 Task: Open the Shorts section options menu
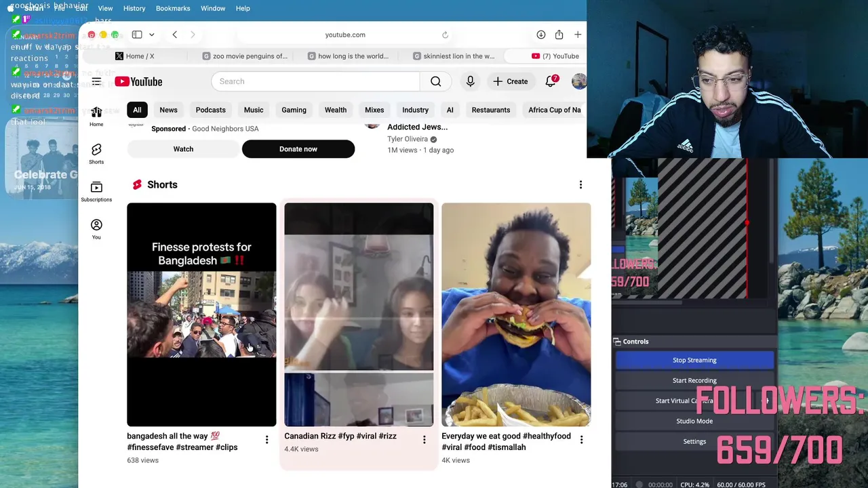[580, 184]
